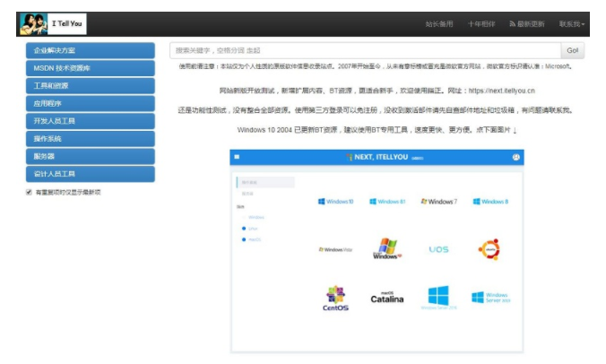
Task: Toggle the 有重复项时仅显示最新项 checkbox
Action: pyautogui.click(x=29, y=191)
